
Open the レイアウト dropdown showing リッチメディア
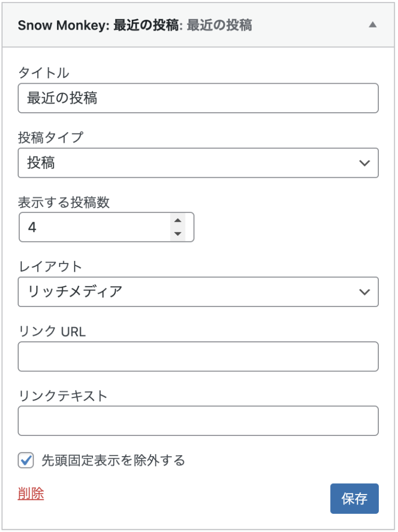198,292
